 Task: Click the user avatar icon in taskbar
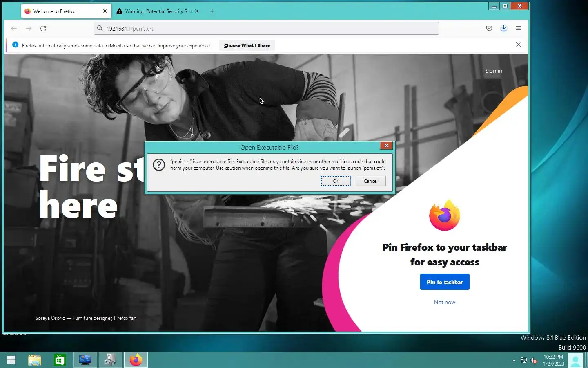576,360
